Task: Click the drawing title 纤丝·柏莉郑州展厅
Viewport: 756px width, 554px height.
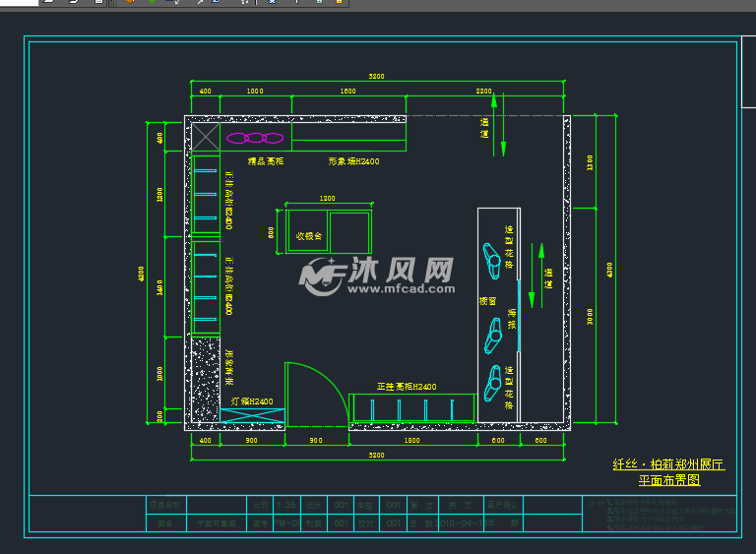Action: [x=668, y=464]
